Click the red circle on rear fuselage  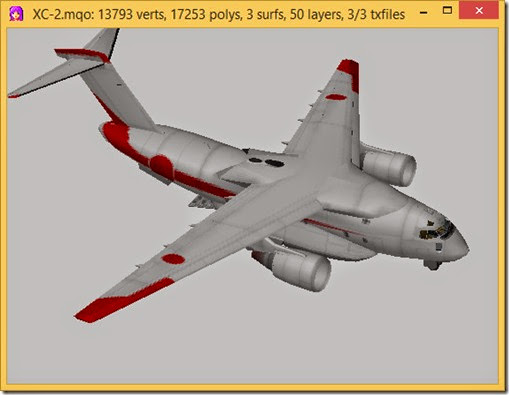[x=162, y=167]
